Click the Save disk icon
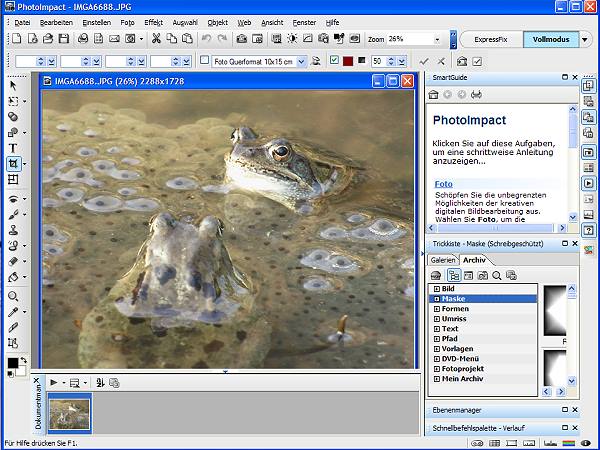This screenshot has height=450, width=600. [x=64, y=39]
